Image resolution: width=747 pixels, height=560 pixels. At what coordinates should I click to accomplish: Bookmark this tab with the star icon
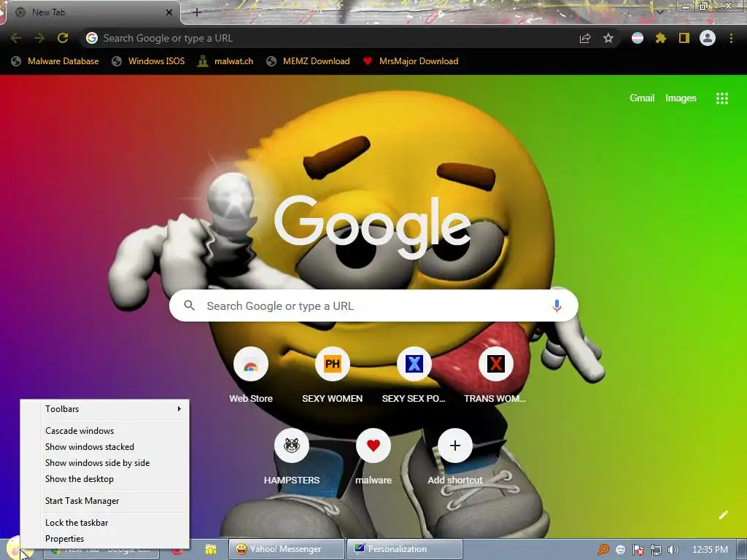[x=608, y=38]
